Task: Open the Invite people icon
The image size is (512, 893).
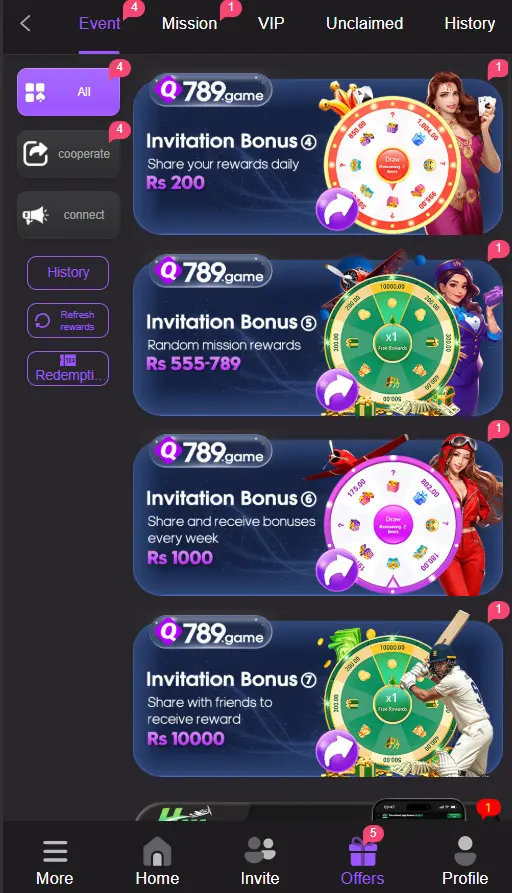Action: [260, 850]
